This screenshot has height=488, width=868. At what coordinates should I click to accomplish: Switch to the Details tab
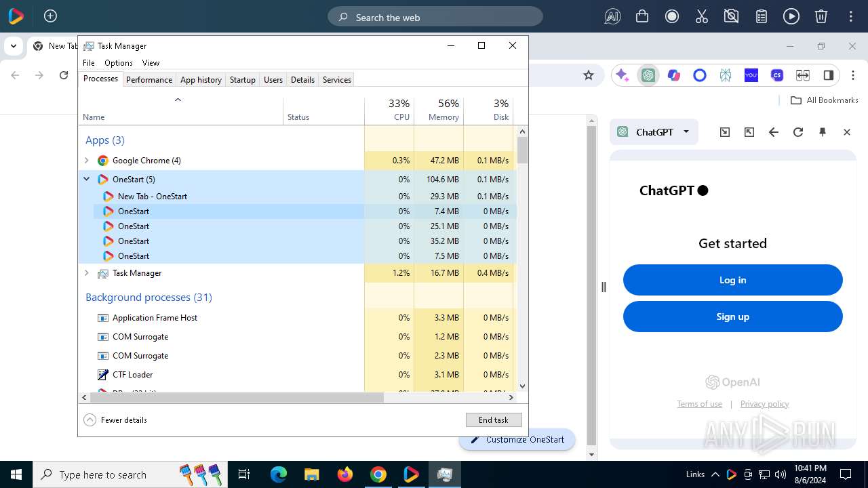coord(302,80)
